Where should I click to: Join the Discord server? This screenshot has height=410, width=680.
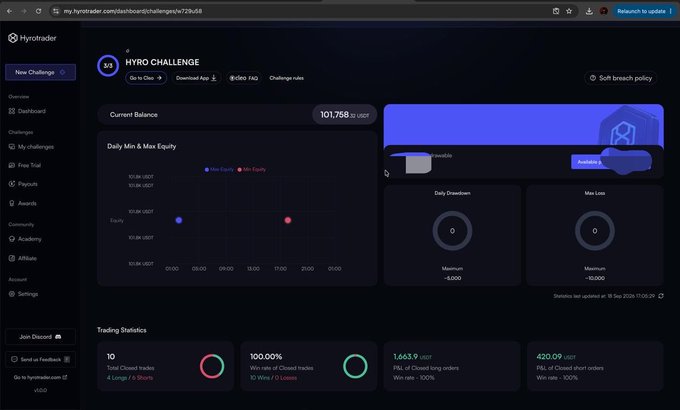point(40,337)
